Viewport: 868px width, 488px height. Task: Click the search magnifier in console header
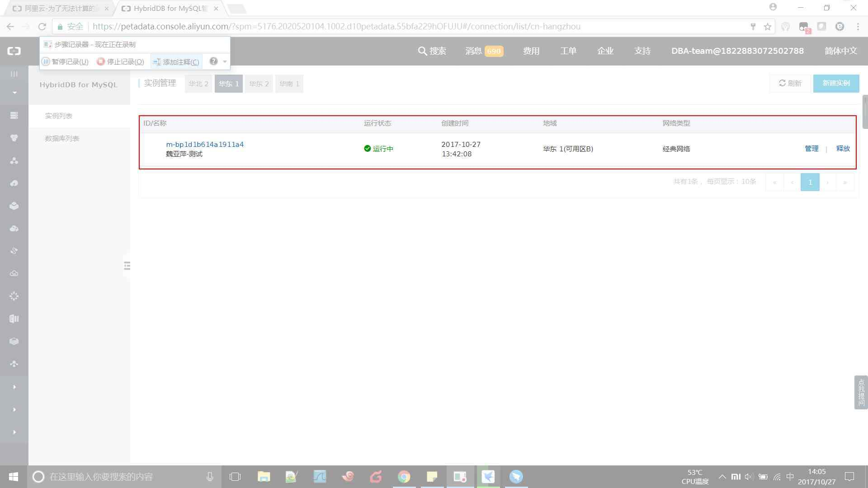(x=423, y=51)
